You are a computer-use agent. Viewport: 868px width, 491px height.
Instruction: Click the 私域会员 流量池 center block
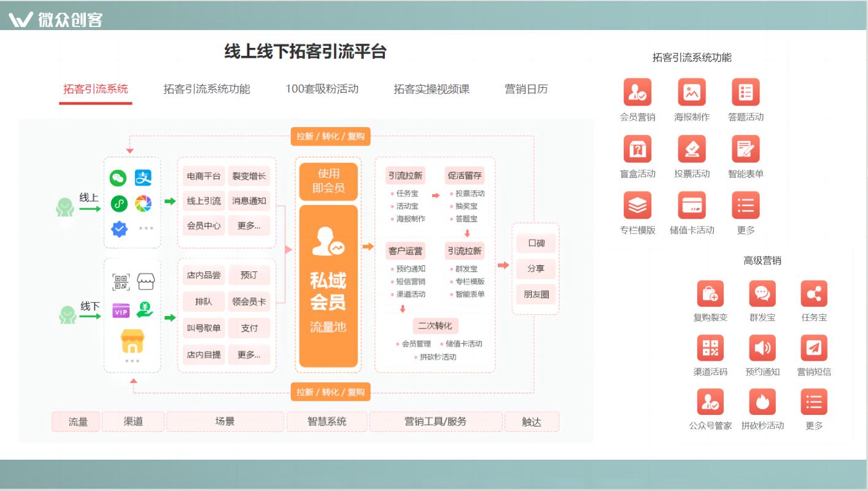click(328, 286)
